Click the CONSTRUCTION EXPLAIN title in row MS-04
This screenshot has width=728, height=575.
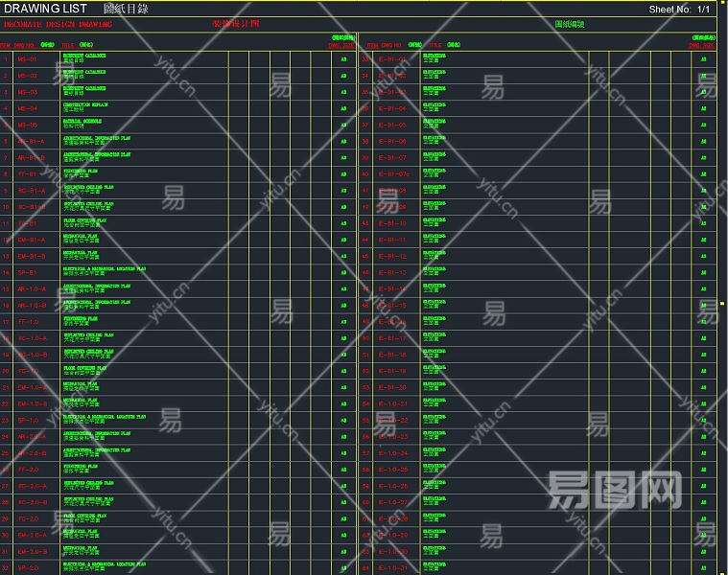85,104
